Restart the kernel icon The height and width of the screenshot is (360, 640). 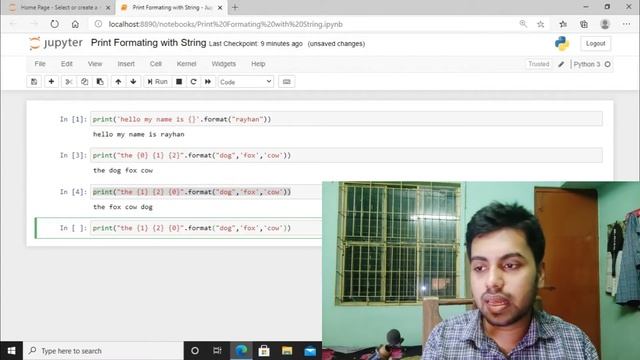pyautogui.click(x=193, y=82)
